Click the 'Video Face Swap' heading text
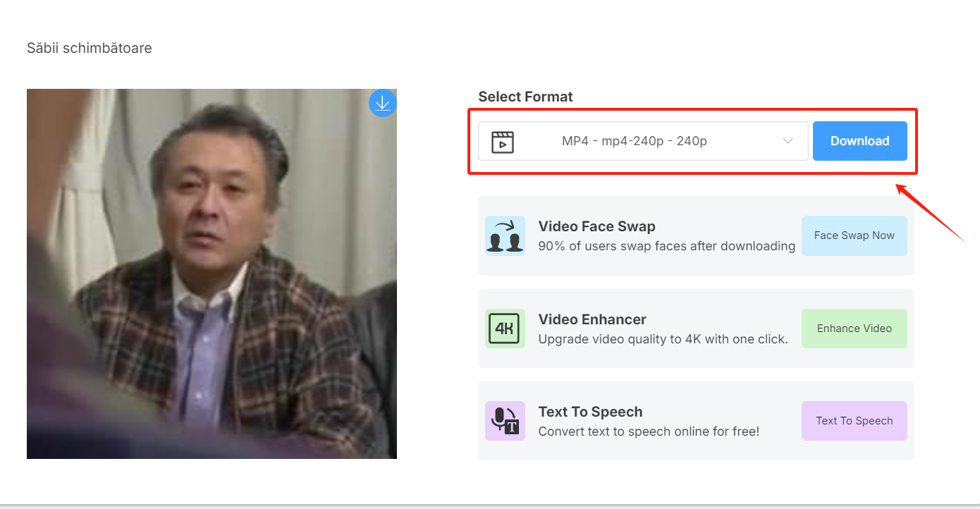 pyautogui.click(x=596, y=226)
